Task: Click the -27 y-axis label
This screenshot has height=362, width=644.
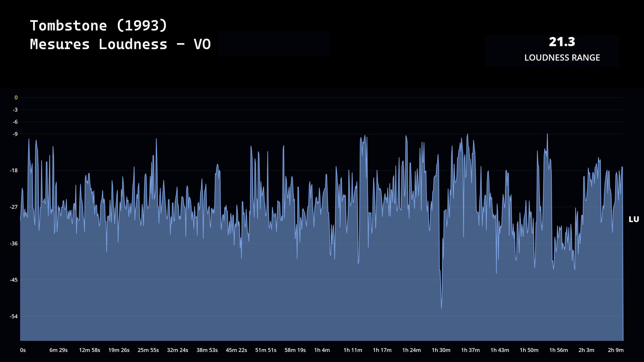Action: (14, 207)
